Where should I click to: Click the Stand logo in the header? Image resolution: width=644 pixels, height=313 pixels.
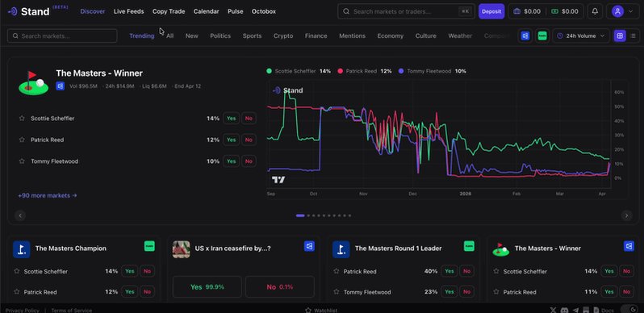30,11
